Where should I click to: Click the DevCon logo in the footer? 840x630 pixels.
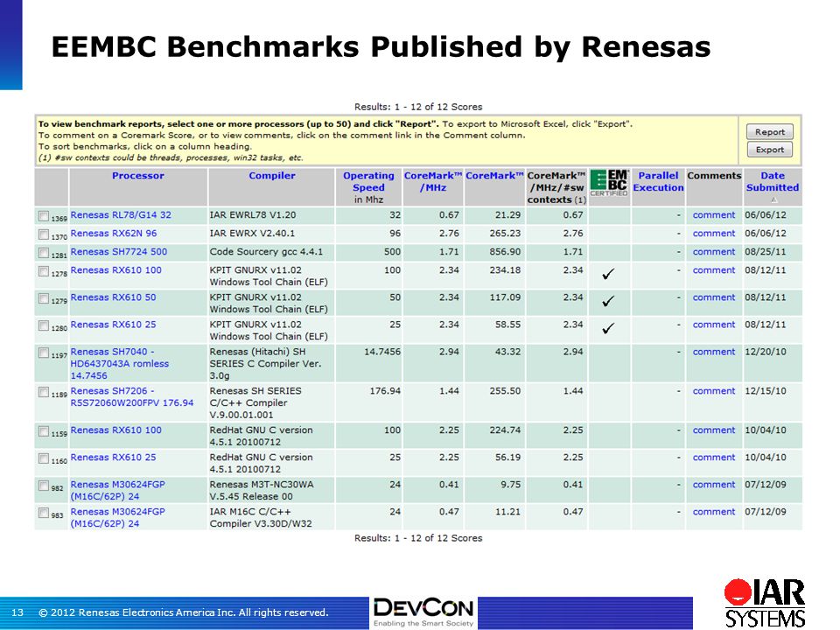point(423,612)
